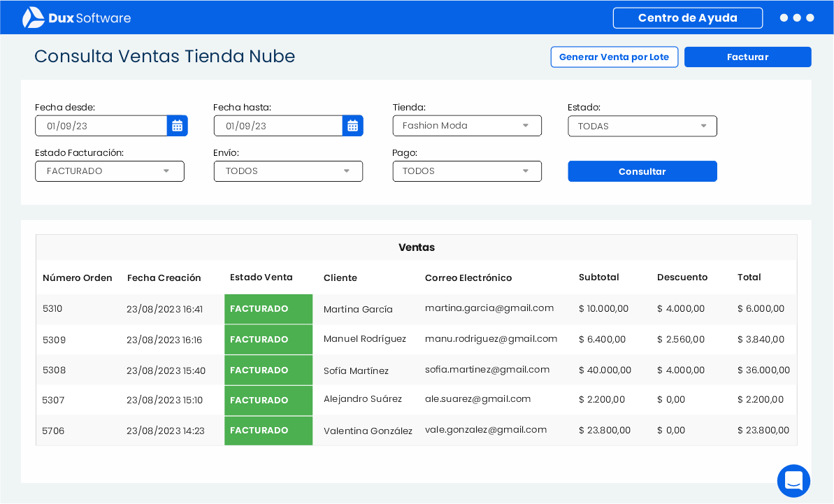Click total $ 3.840,00
The width and height of the screenshot is (834, 504).
(761, 339)
